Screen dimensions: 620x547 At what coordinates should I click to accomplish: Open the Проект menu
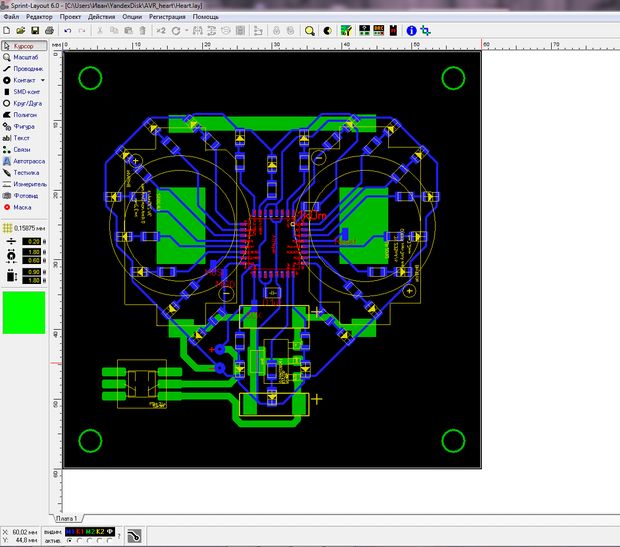point(70,18)
